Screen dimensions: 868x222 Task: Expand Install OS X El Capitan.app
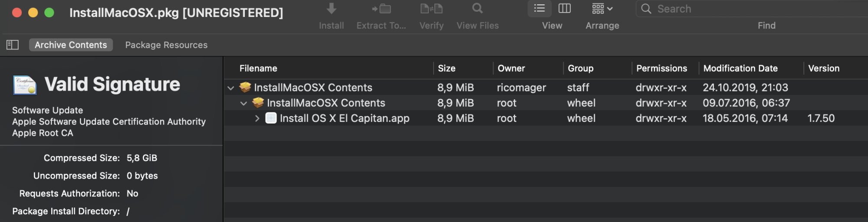[257, 118]
